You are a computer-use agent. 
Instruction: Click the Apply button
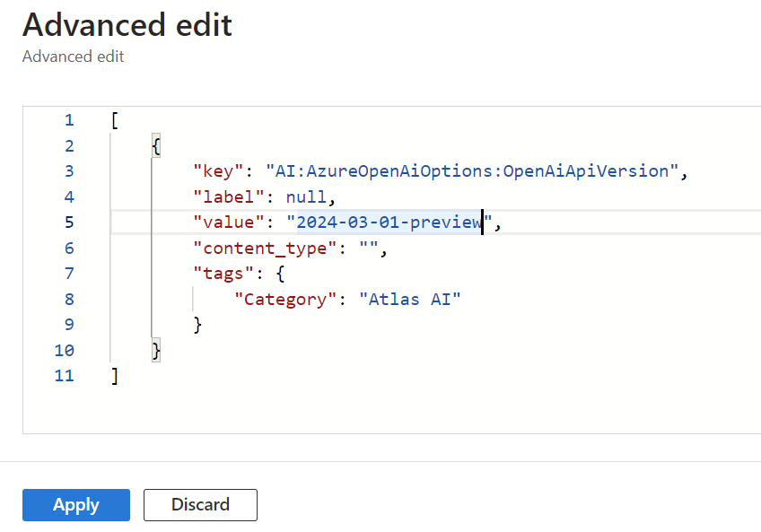pyautogui.click(x=76, y=505)
